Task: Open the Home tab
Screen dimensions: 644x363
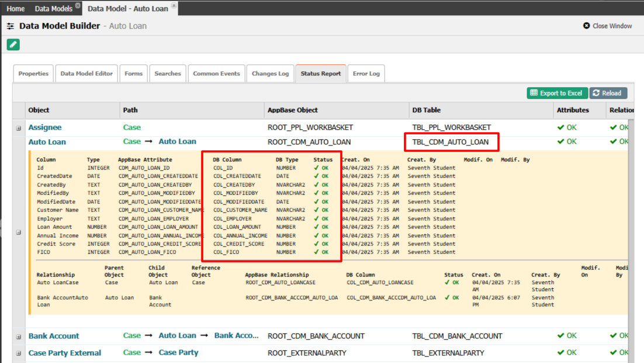Action: tap(16, 9)
